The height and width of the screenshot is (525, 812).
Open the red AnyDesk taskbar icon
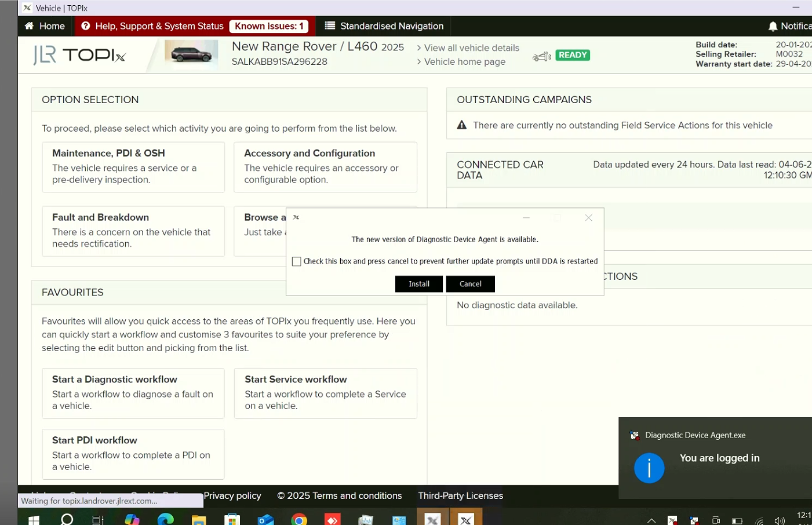332,520
